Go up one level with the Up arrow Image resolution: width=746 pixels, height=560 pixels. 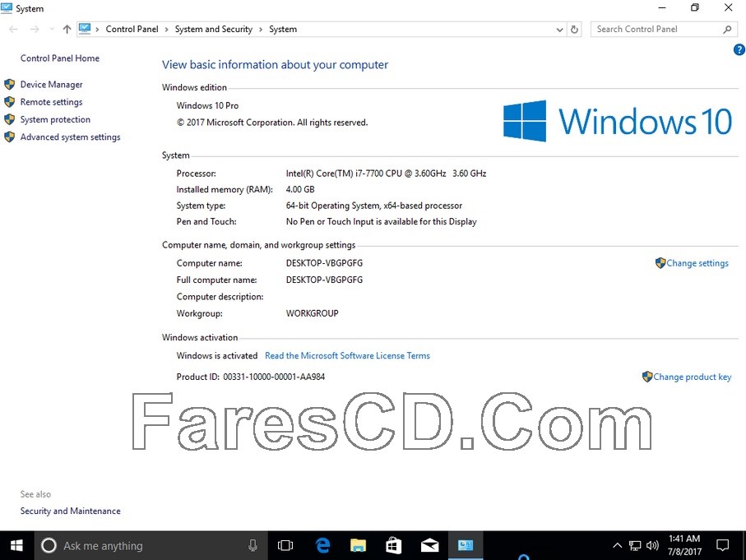[67, 30]
